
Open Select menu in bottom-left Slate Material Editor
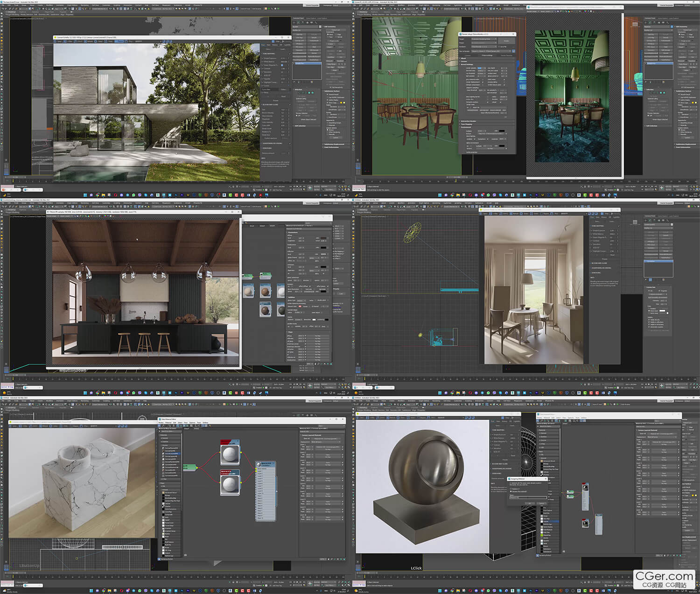tap(180, 422)
